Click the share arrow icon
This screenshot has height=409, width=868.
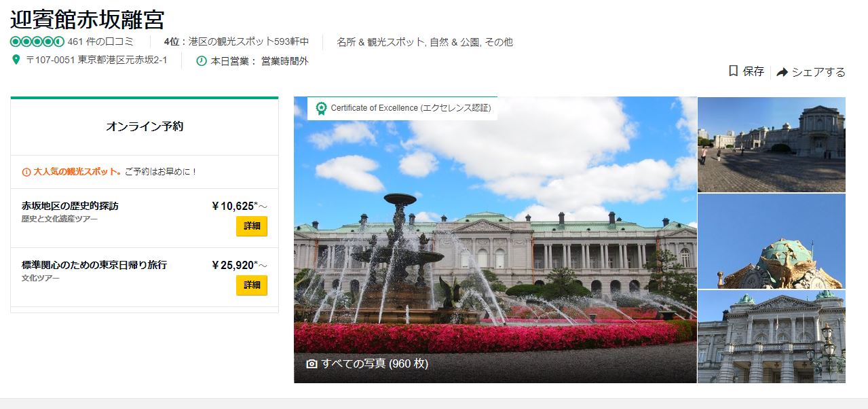point(782,72)
